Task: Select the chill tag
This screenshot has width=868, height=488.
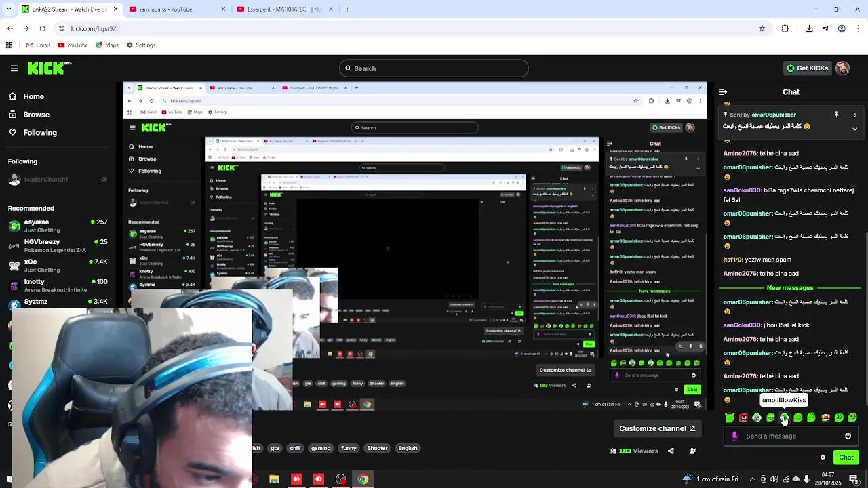Action: pyautogui.click(x=295, y=448)
